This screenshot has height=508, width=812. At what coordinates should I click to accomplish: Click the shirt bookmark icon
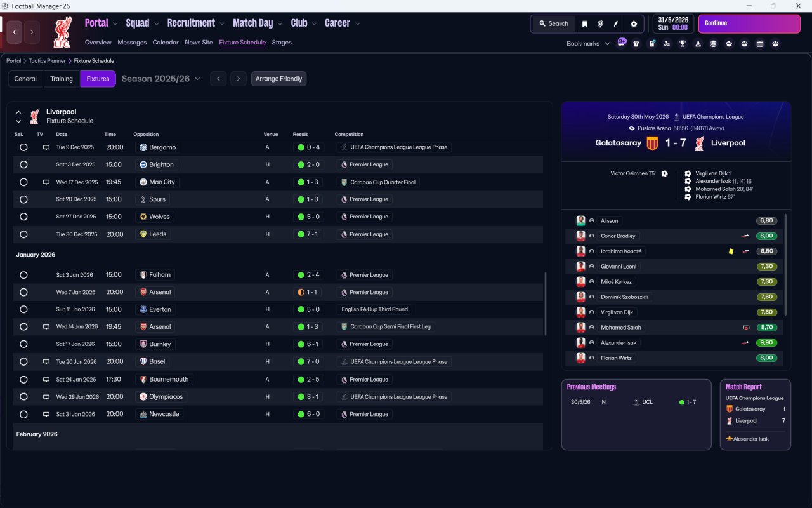(636, 44)
